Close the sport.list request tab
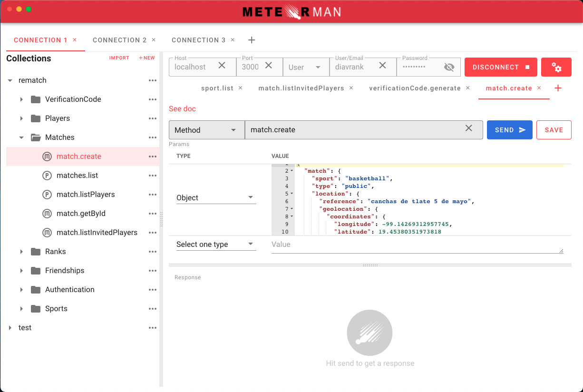 click(x=240, y=88)
